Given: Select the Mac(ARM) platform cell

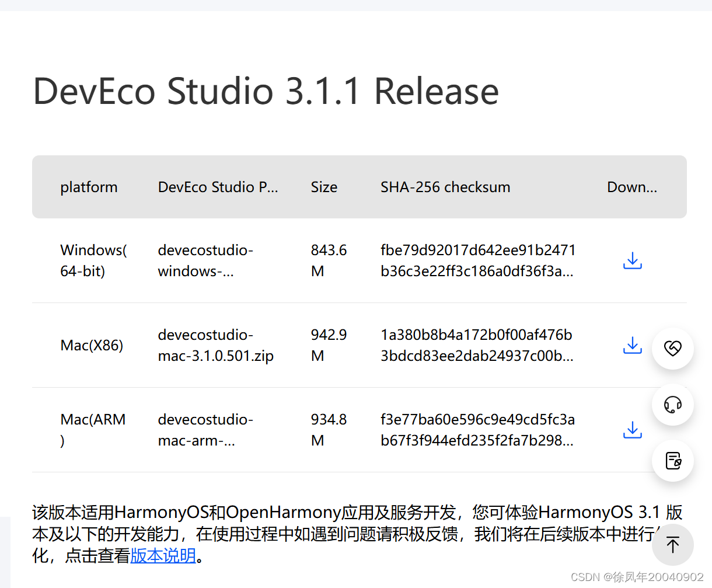Looking at the screenshot, I should (93, 430).
